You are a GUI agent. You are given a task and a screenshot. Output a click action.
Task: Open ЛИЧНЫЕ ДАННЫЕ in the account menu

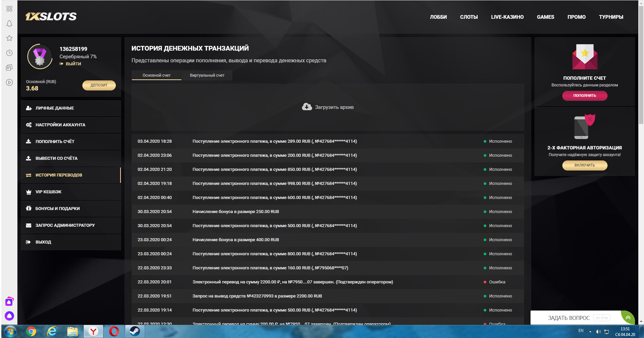pyautogui.click(x=71, y=108)
